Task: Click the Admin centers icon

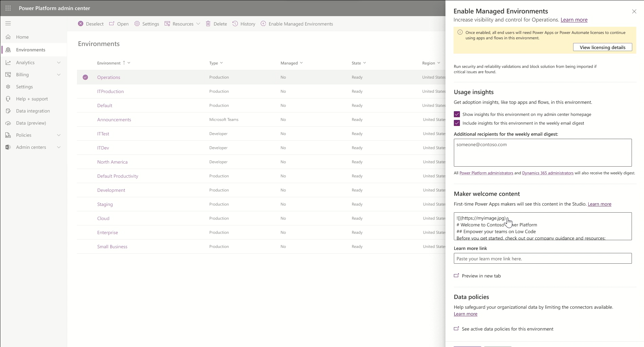Action: pos(8,147)
